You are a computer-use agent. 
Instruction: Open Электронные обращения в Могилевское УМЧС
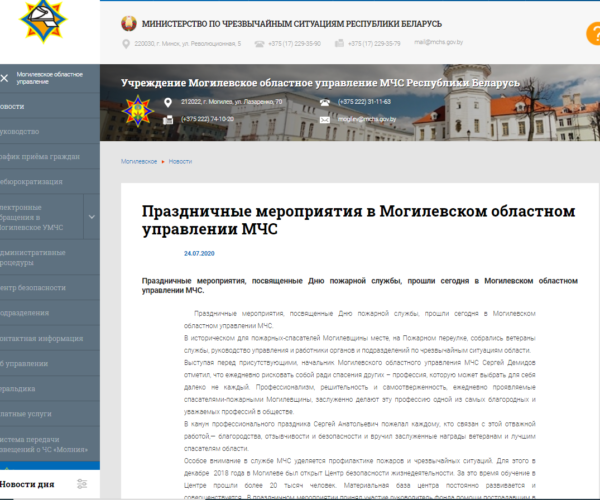coord(41,217)
